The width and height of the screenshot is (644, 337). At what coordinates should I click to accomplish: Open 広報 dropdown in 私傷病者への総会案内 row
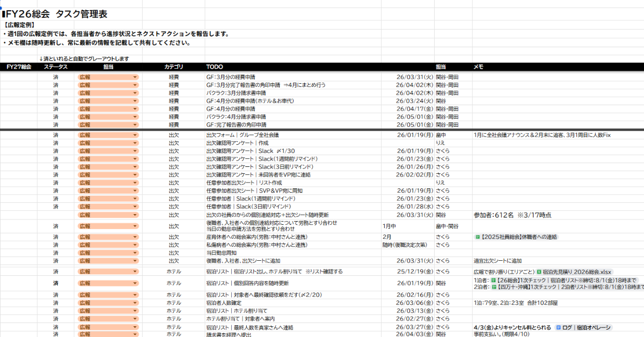[x=108, y=245]
